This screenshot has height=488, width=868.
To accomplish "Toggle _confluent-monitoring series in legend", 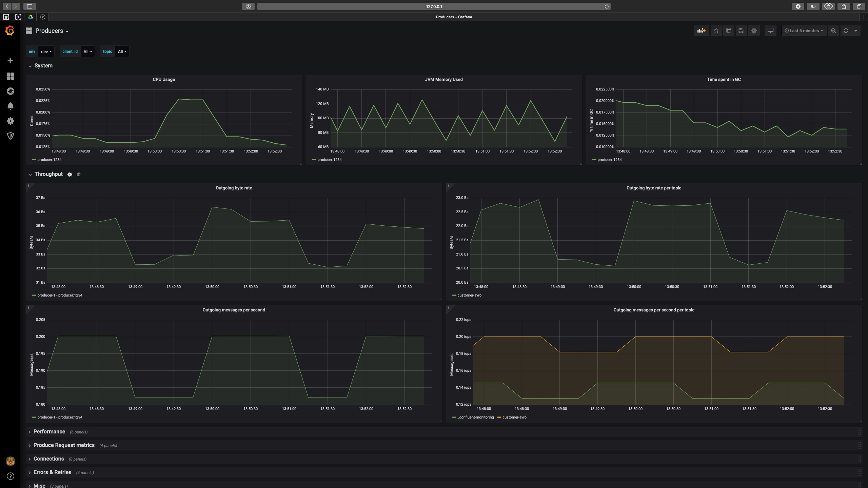I will [x=475, y=417].
